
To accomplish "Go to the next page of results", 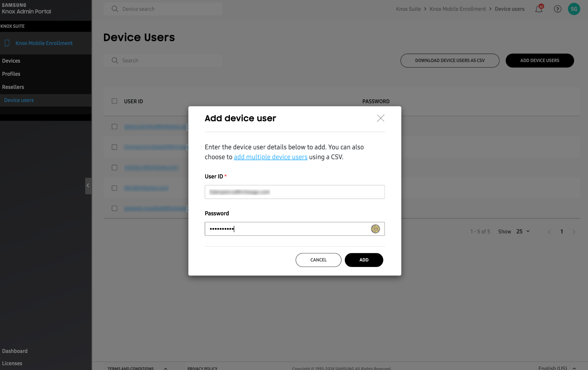I will pos(574,232).
